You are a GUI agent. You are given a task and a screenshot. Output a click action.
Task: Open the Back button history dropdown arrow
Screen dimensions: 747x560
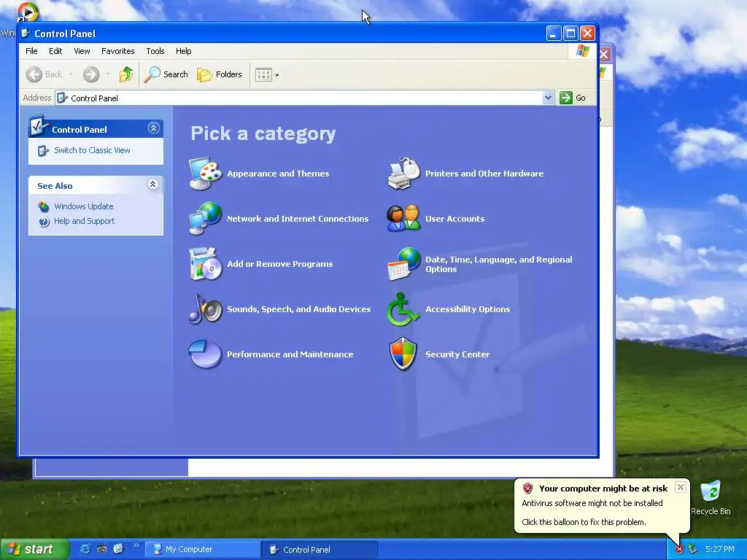[71, 74]
